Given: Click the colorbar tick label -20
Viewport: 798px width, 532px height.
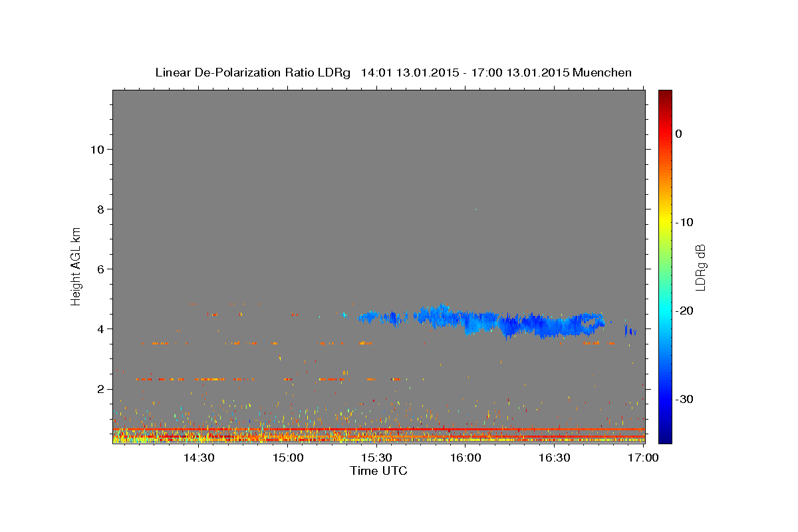Looking at the screenshot, I should pyautogui.click(x=684, y=311).
